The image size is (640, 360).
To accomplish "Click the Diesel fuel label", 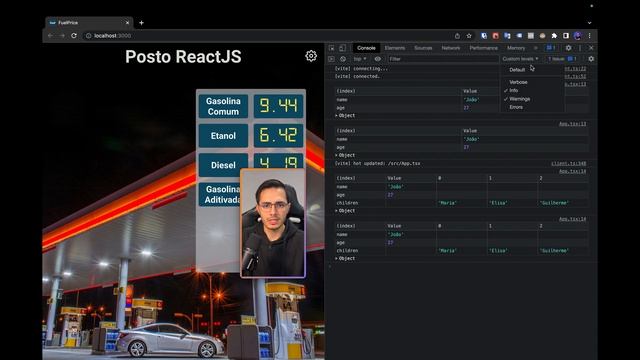I will click(223, 165).
